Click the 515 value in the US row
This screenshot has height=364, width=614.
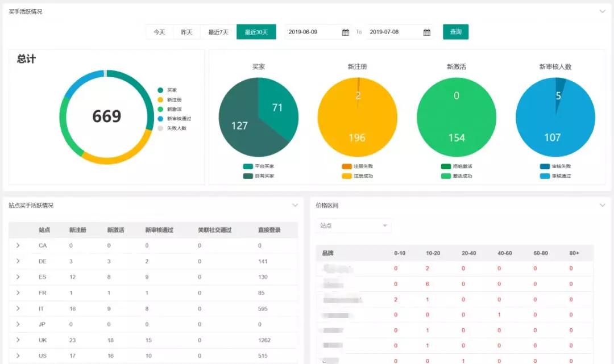[263, 356]
